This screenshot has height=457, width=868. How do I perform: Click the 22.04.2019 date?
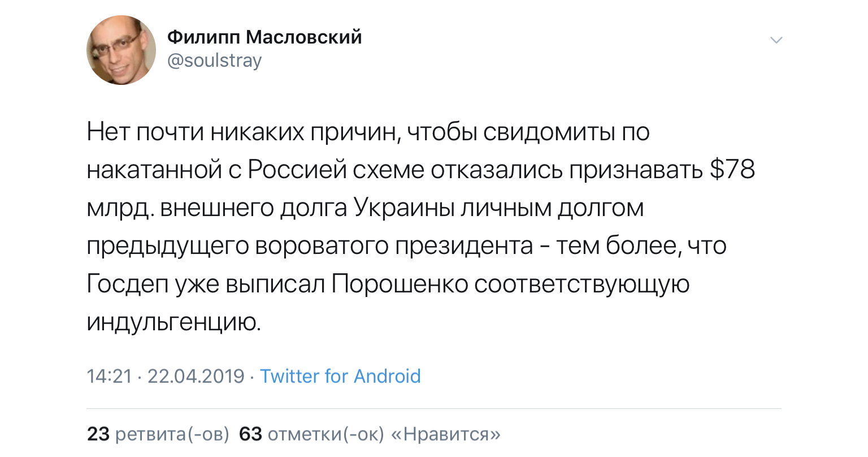196,376
